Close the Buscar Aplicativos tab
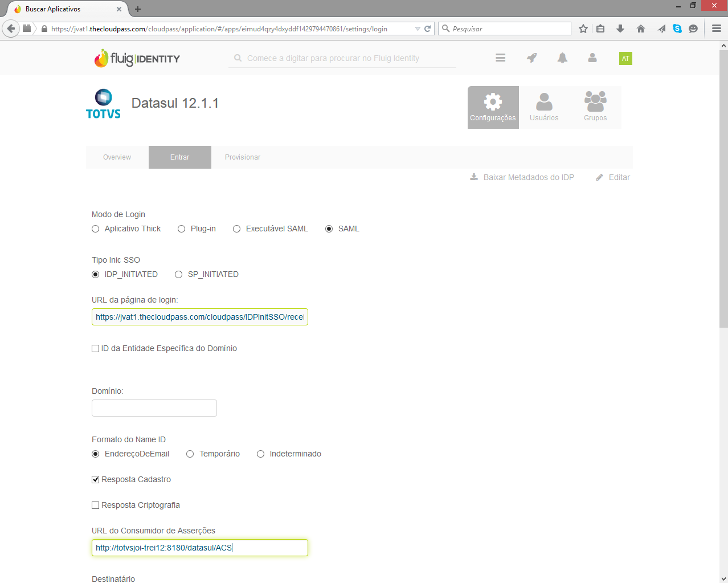 click(x=118, y=9)
